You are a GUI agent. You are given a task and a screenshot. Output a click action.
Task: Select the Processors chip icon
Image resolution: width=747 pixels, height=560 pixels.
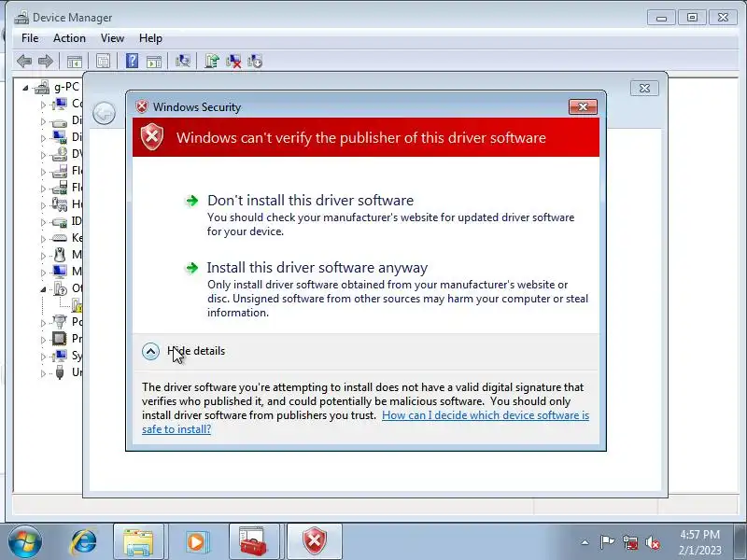pos(60,339)
